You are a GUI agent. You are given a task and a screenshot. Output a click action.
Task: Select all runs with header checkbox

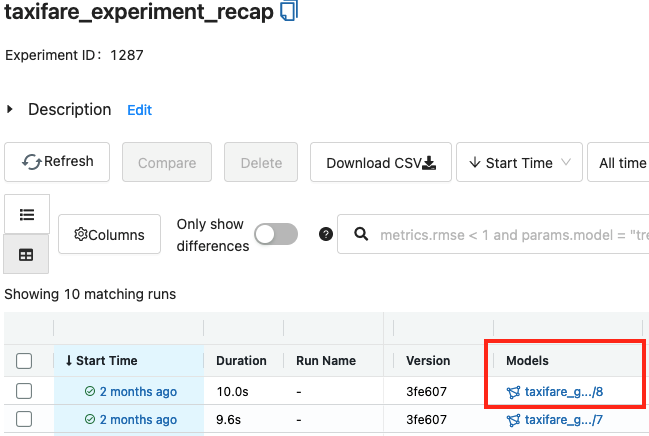pyautogui.click(x=24, y=361)
